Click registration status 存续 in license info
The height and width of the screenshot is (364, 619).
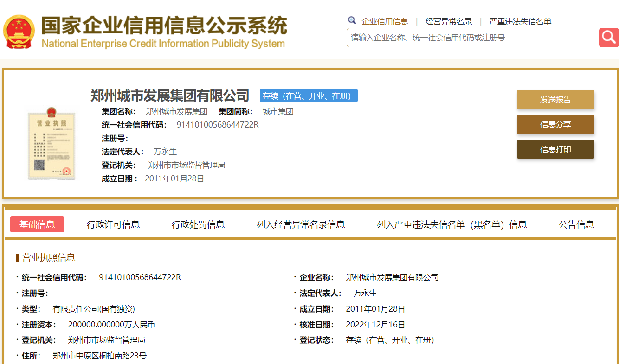(390, 340)
